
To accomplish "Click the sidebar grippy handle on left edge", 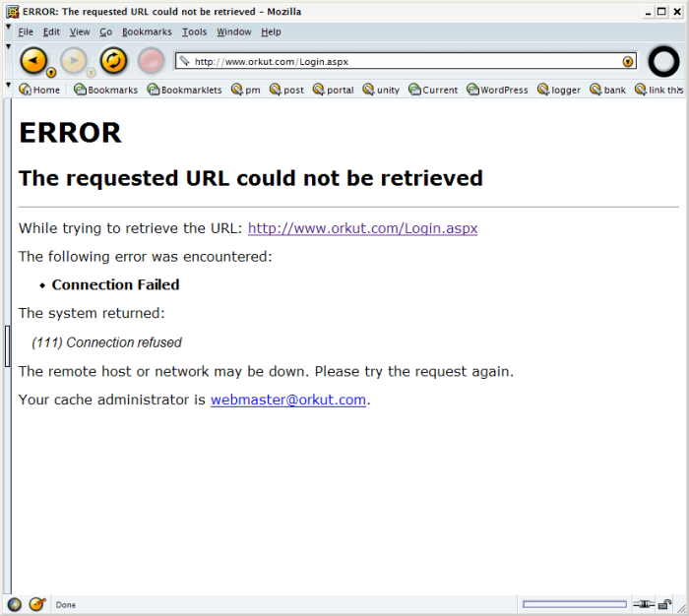I will click(x=7, y=346).
